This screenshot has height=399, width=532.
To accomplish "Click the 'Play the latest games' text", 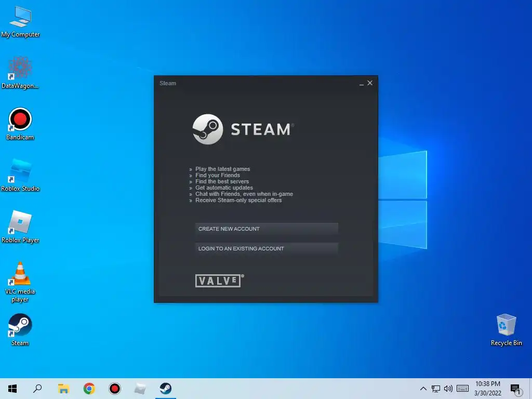I will pos(222,169).
